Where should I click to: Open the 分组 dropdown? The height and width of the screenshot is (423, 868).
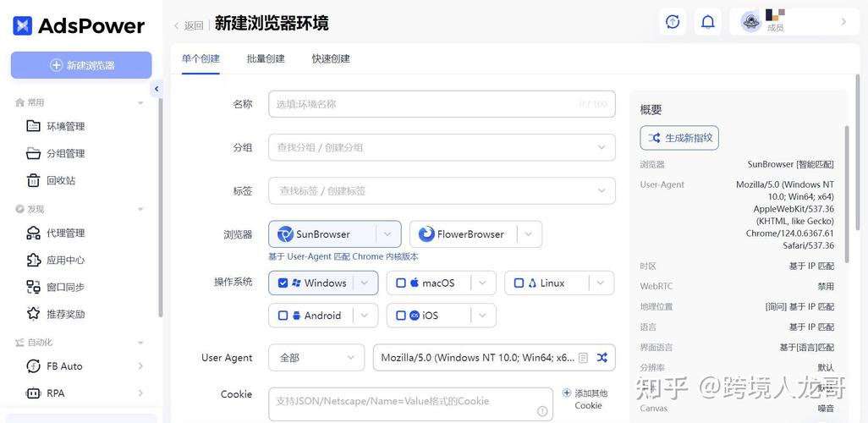coord(442,147)
